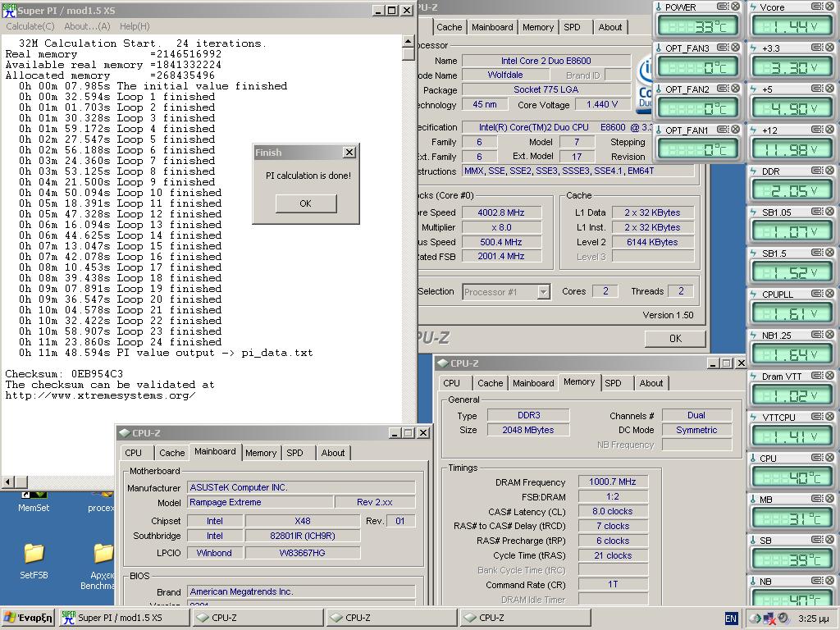This screenshot has height=630, width=840.
Task: Open settings of the OPT_FAN3 widget
Action: point(723,47)
